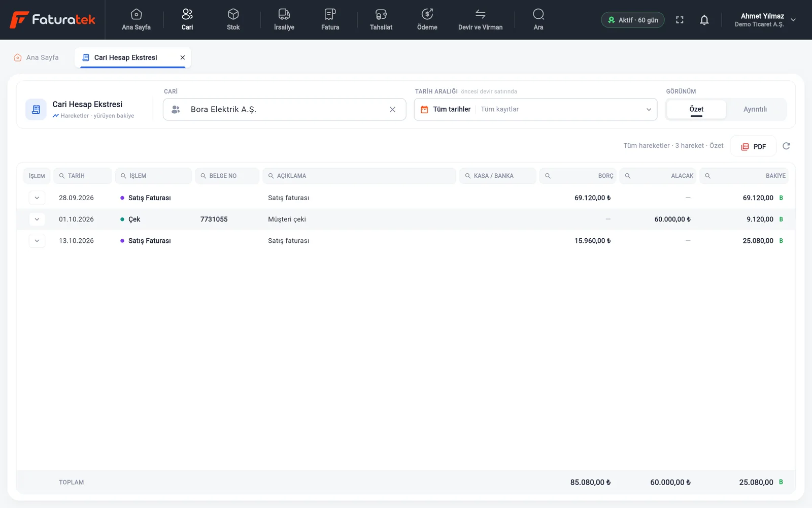Toggle fullscreen mode icon
Image resolution: width=812 pixels, height=508 pixels.
(680, 20)
